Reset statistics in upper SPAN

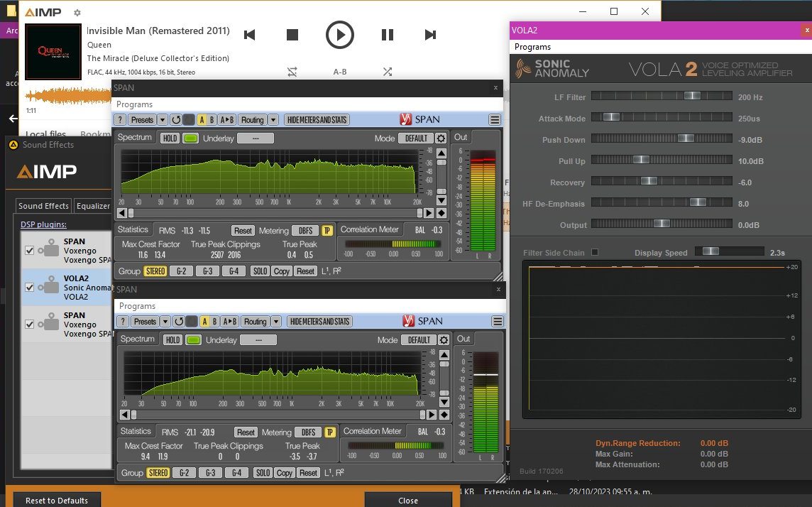(243, 231)
